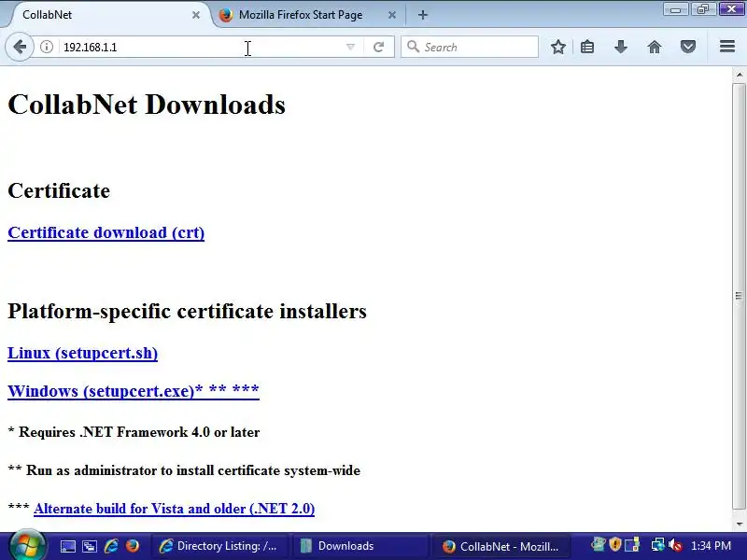This screenshot has width=747, height=560.
Task: Download Windows (setupcert.exe) installer
Action: pyautogui.click(x=134, y=391)
